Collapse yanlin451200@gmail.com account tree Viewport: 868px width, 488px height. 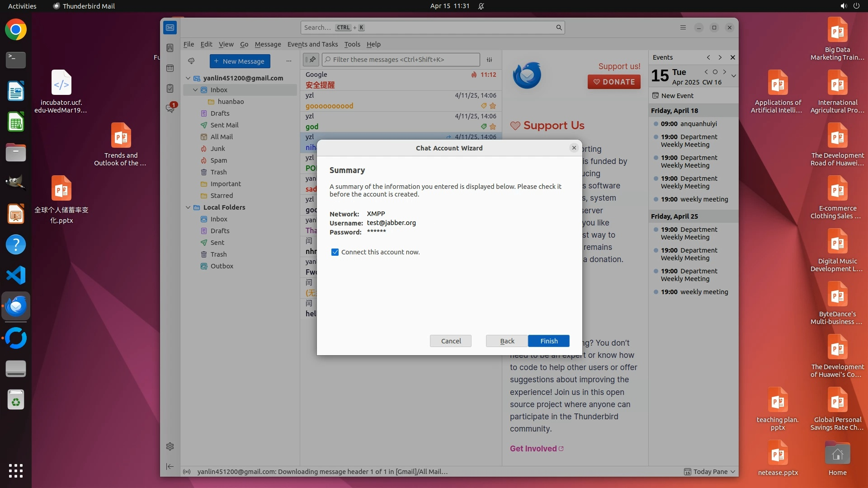point(188,78)
